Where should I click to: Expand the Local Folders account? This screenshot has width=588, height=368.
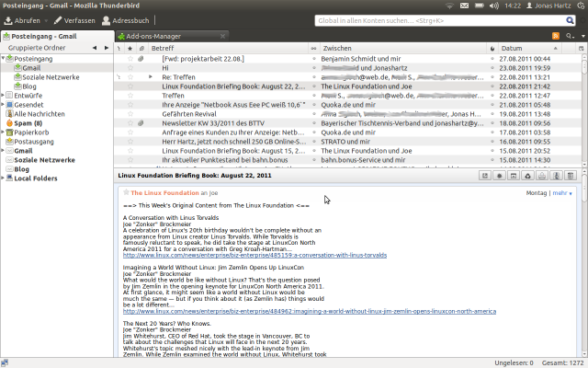click(3, 178)
